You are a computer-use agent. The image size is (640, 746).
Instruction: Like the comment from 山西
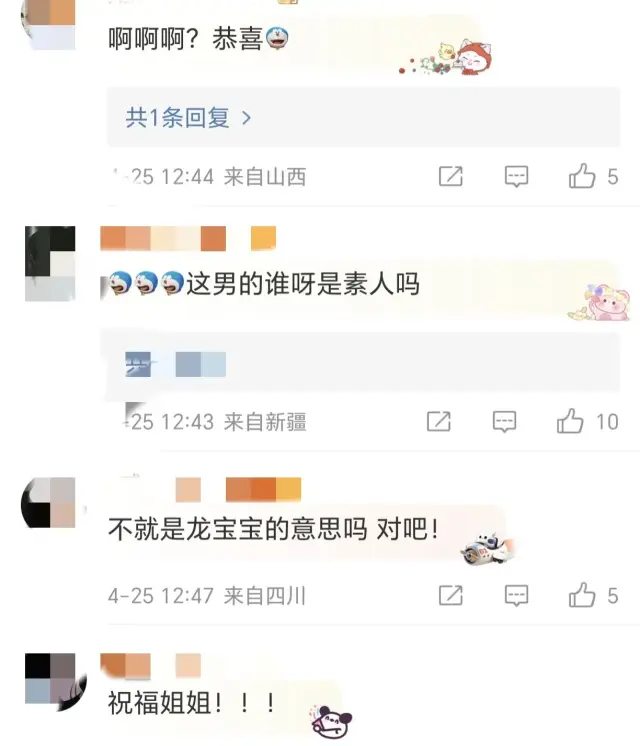582,176
